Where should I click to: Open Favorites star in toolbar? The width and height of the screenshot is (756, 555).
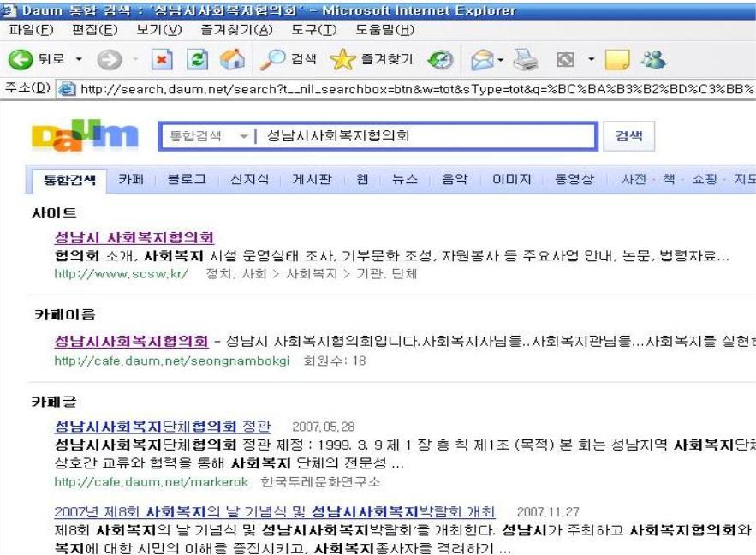342,59
